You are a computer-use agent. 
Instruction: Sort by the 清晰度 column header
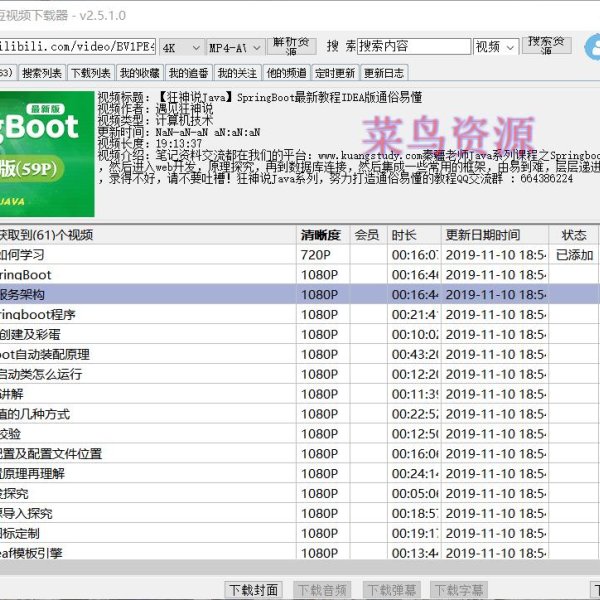pos(323,235)
